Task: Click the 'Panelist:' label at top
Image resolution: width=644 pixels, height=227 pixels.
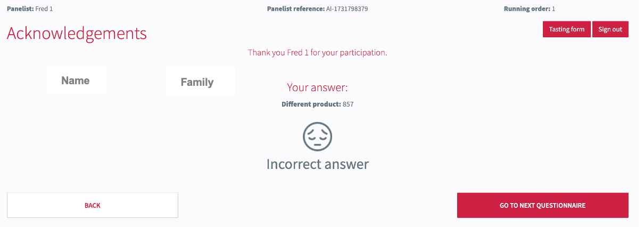Action: pos(20,9)
